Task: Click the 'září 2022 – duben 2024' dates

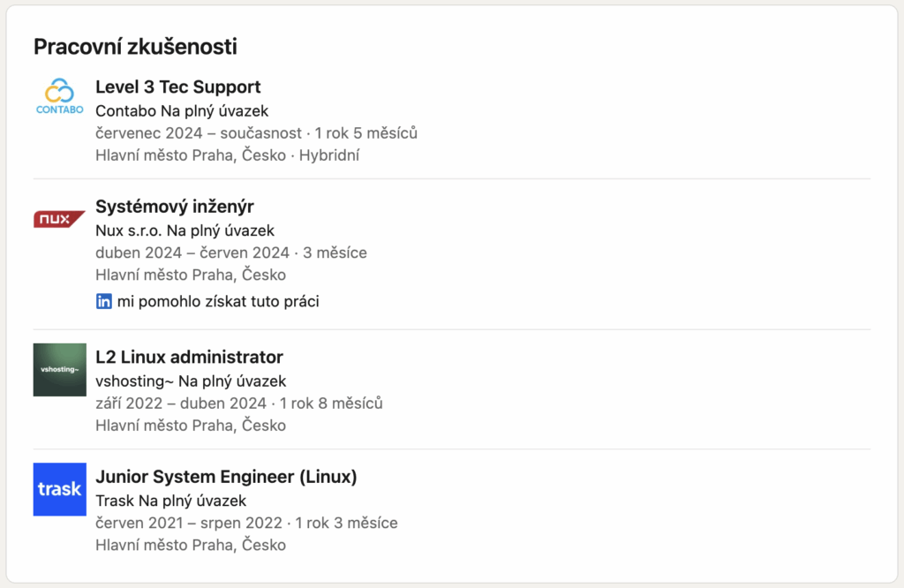Action: click(180, 403)
